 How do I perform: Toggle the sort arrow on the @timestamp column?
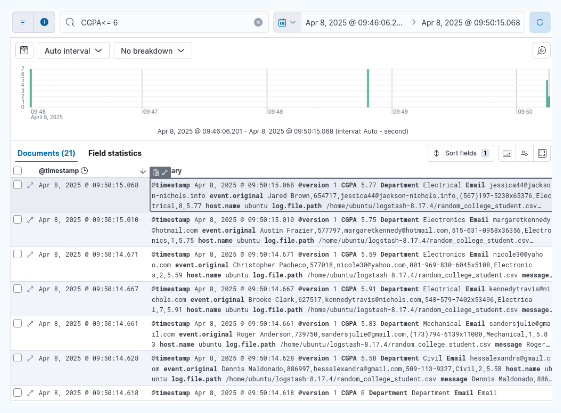(x=143, y=171)
